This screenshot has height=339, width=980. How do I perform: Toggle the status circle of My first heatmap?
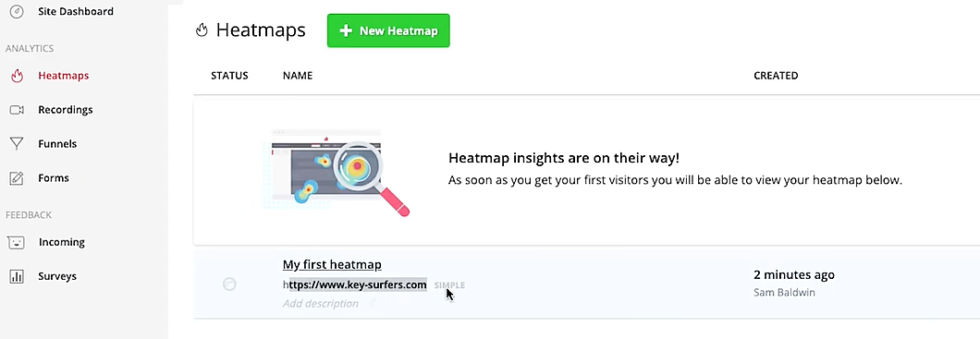229,285
